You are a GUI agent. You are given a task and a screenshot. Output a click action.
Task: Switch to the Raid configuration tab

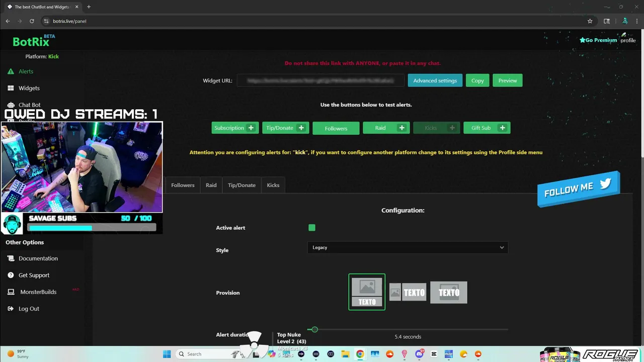coord(211,185)
